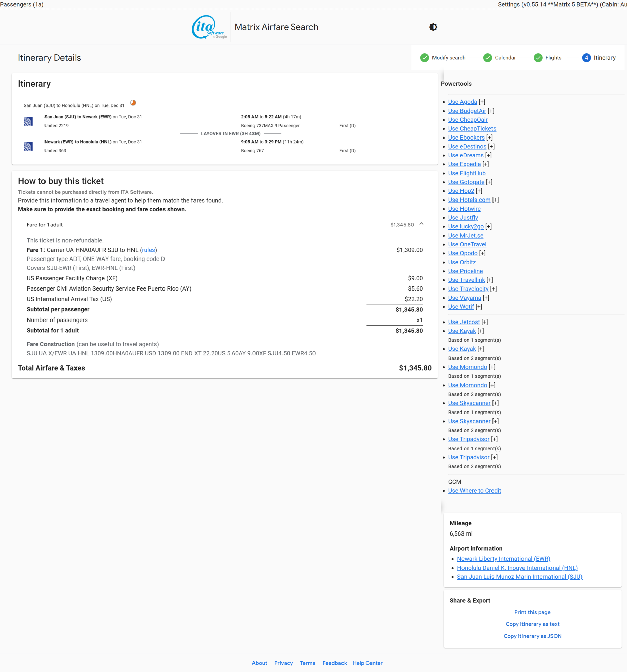This screenshot has height=672, width=627.
Task: Click Print this page
Action: [532, 612]
